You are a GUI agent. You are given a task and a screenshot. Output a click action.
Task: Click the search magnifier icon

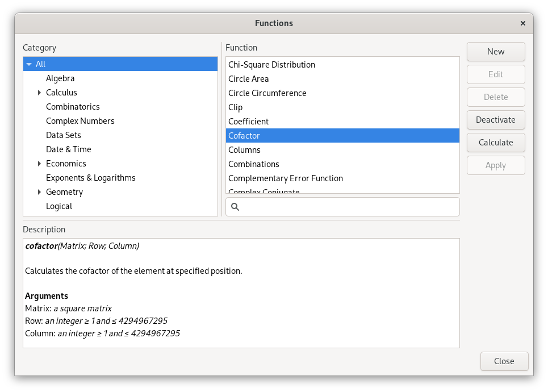tap(235, 207)
